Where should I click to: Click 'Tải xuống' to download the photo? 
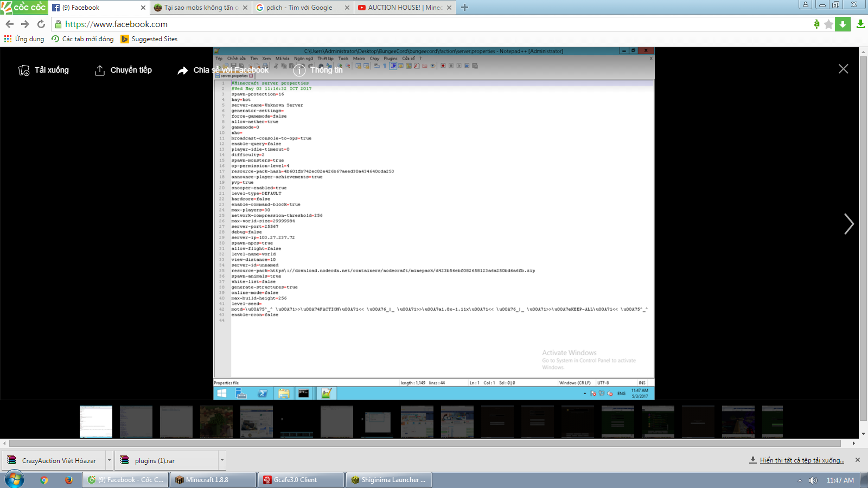[43, 70]
